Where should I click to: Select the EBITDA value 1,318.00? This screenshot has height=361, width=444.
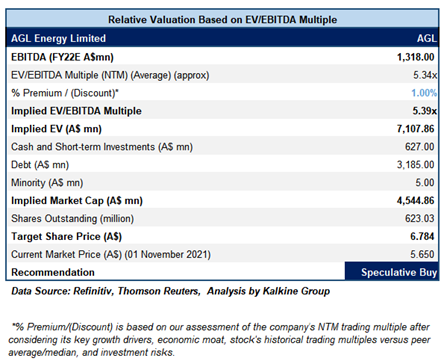click(x=415, y=57)
